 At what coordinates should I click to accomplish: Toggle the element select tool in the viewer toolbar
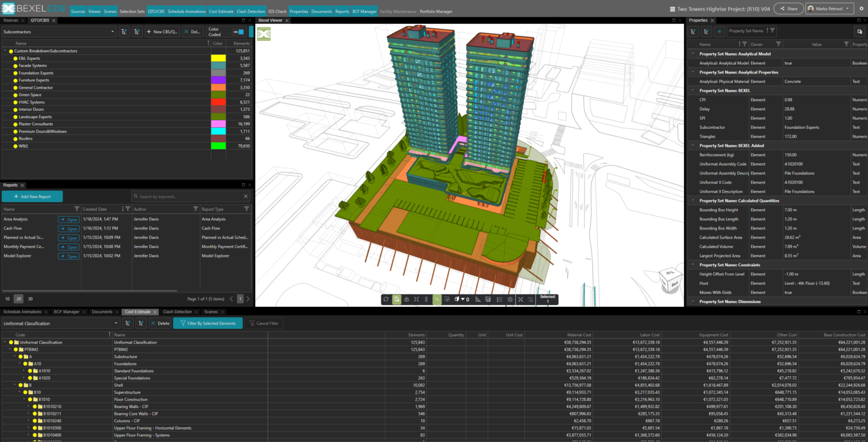[437, 299]
